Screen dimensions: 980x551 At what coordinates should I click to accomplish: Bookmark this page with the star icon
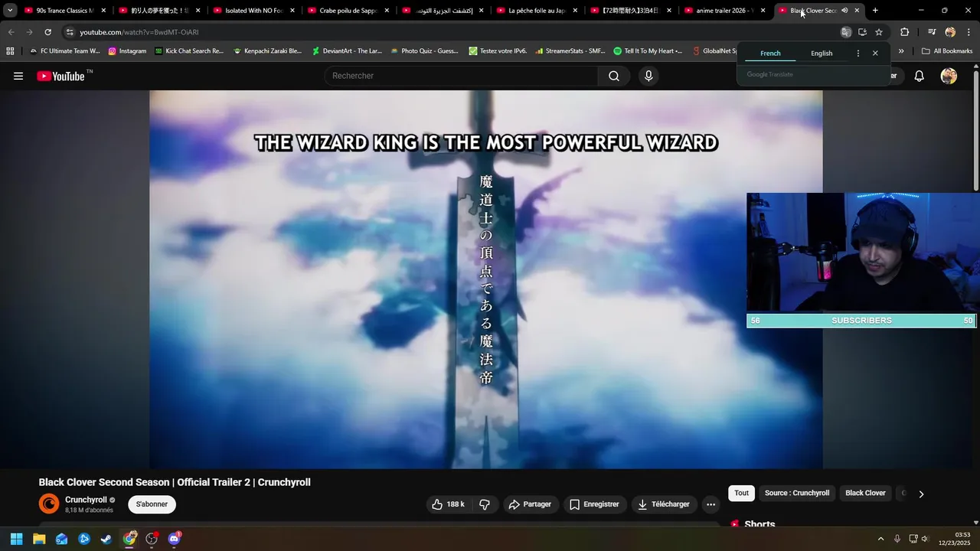click(879, 32)
